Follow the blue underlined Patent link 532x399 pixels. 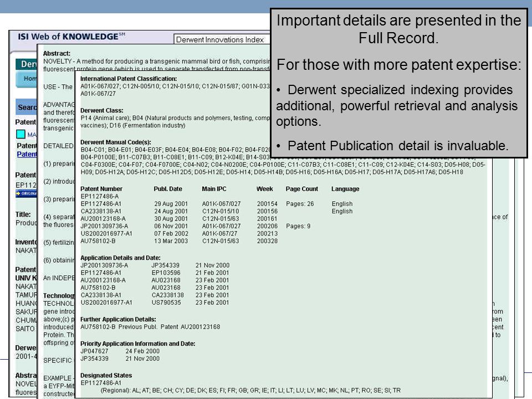27,154
